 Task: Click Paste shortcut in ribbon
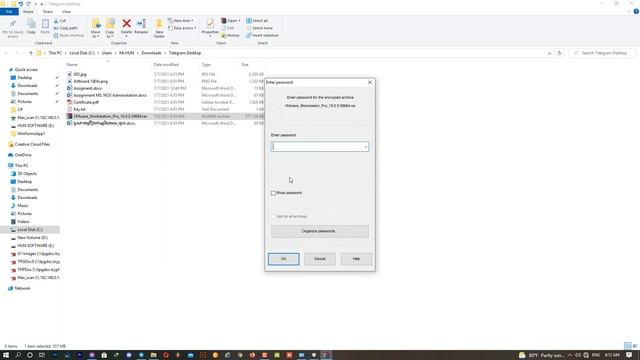[69, 36]
